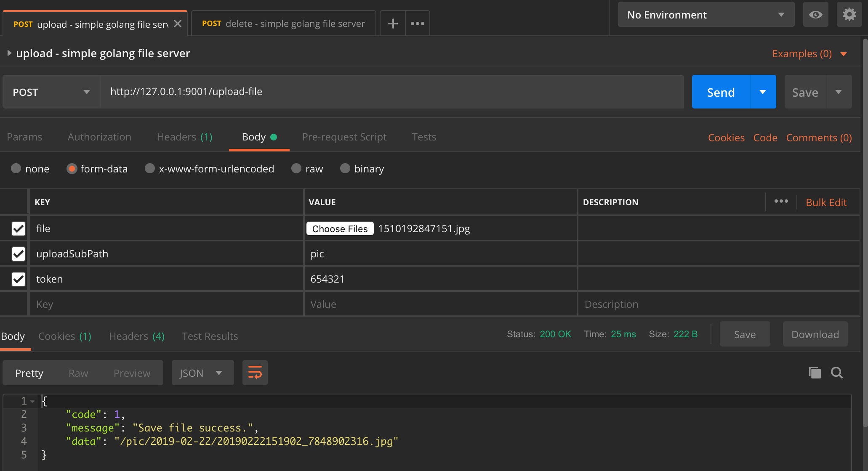Image resolution: width=868 pixels, height=471 pixels.
Task: Open the JSON format dropdown
Action: (x=202, y=373)
